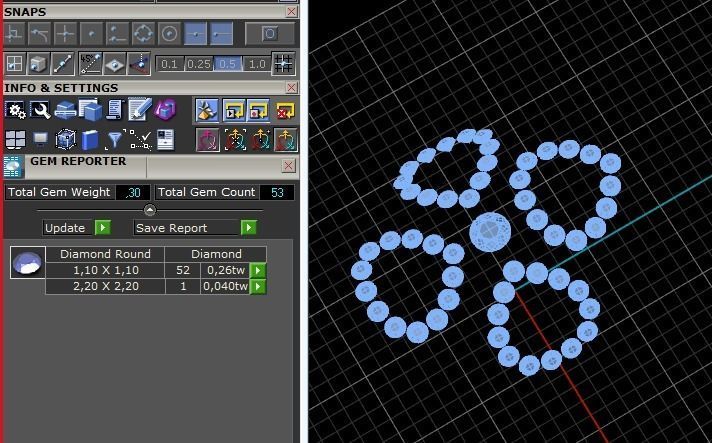
Task: Toggle the circle center snap icon
Action: pos(169,34)
